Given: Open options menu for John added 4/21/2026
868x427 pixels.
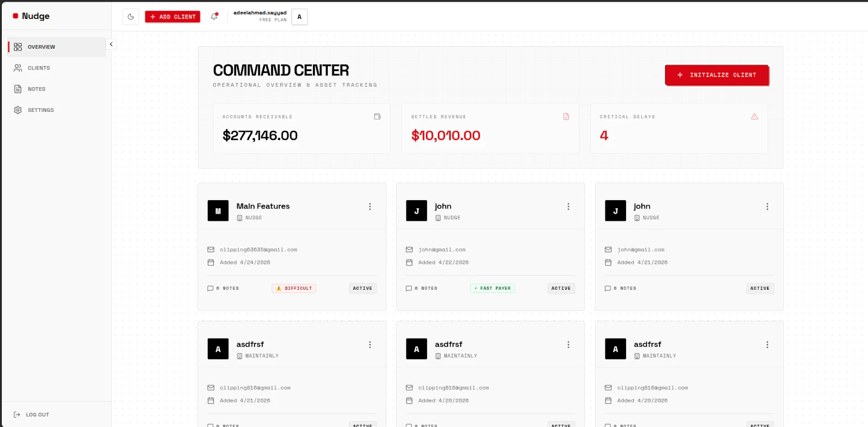Looking at the screenshot, I should tap(767, 207).
